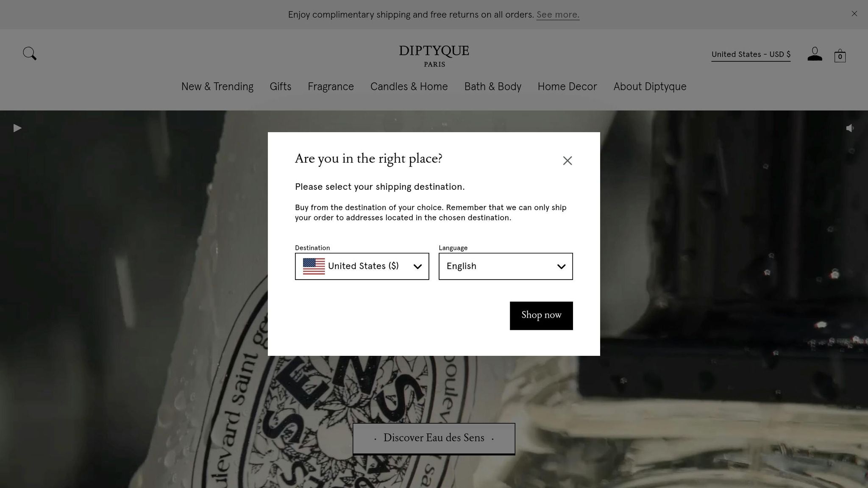Click 'Please select your shipping destination.' text

coord(380,187)
